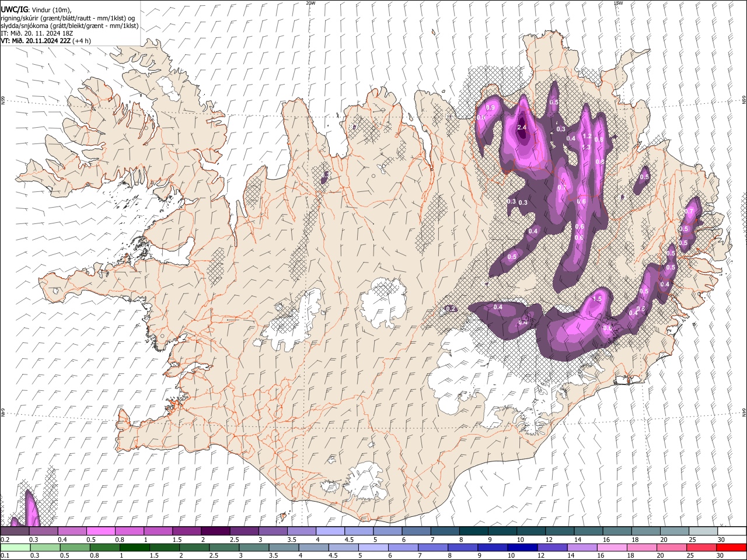The height and width of the screenshot is (560, 747).
Task: Select the "VT: Mið. 20.11.2024 22Z (+4 h)" line
Action: 46,41
